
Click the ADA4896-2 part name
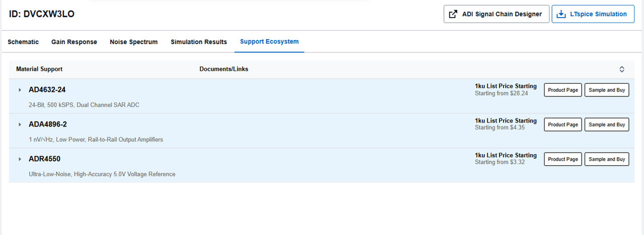tap(48, 125)
